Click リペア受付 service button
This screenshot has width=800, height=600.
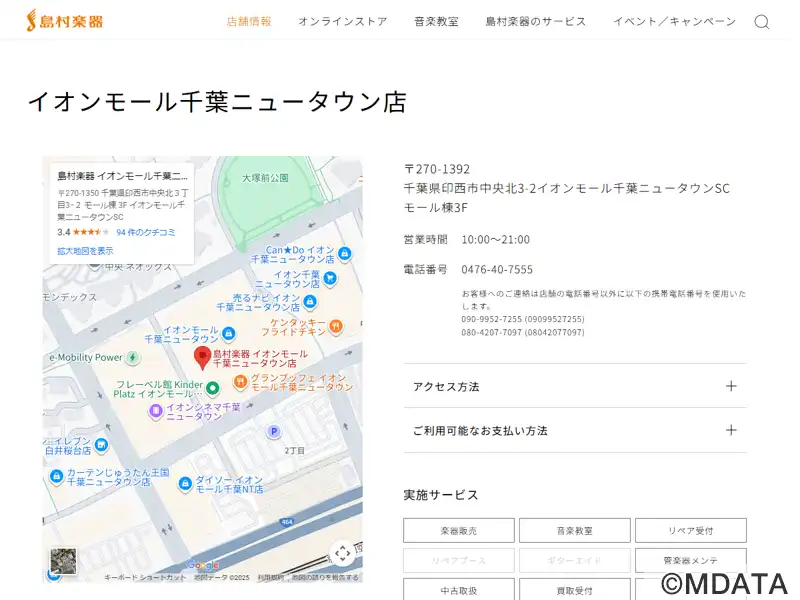(x=691, y=531)
